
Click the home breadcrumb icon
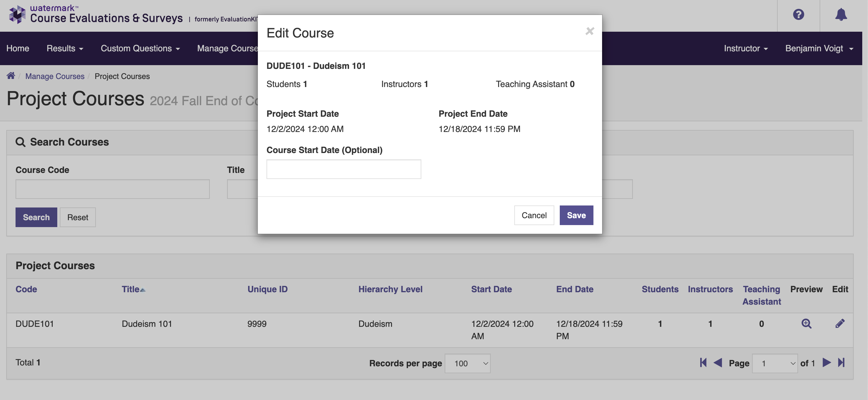click(11, 76)
